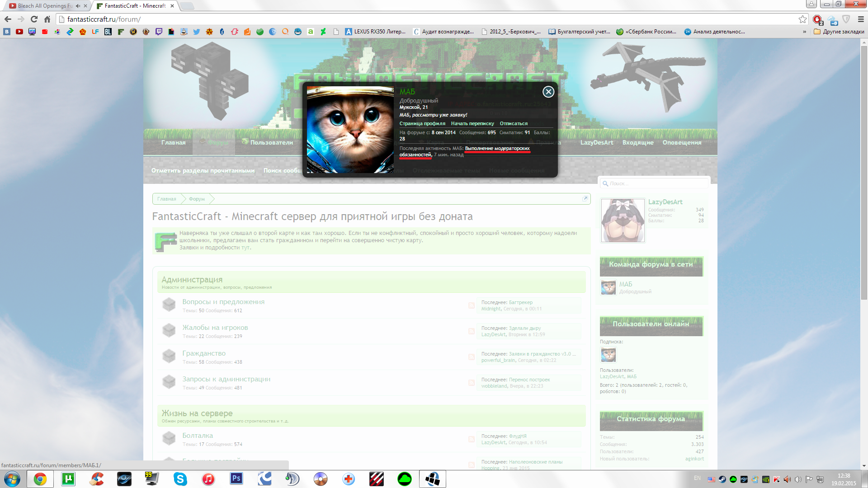Open the cloud extension icon with badge 9
The image size is (868, 488).
pos(833,20)
